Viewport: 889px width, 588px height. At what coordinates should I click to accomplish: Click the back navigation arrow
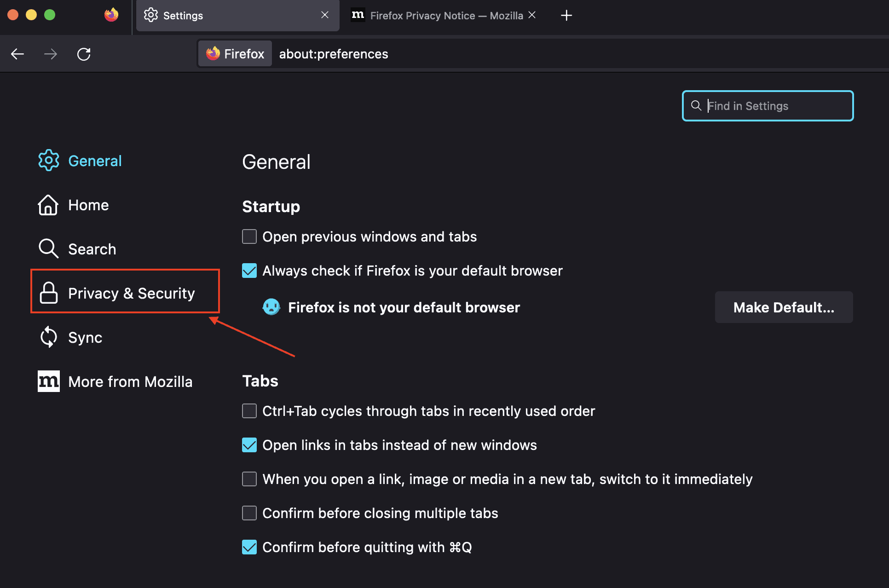(17, 54)
